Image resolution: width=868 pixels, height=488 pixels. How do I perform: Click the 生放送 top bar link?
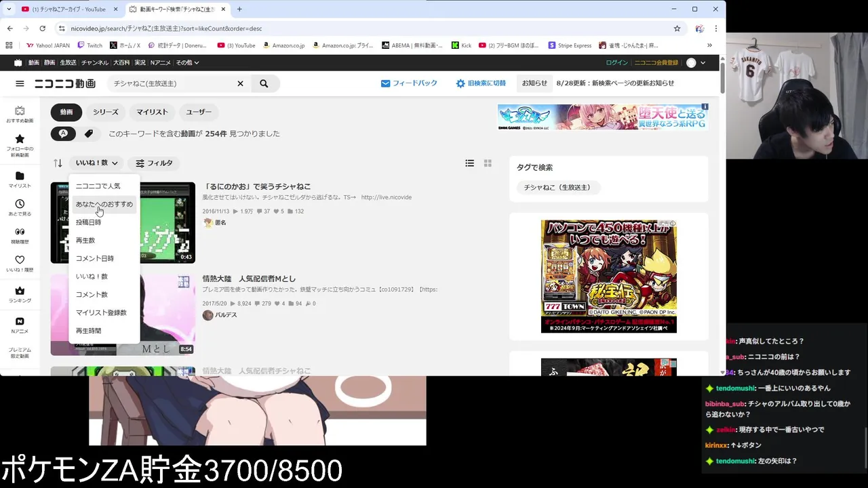click(68, 62)
